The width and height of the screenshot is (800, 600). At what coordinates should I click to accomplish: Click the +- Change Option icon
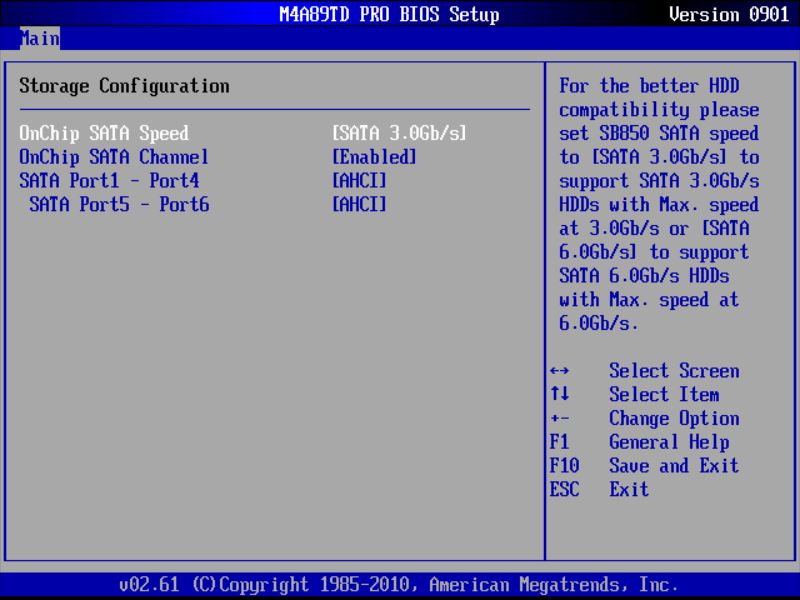click(x=562, y=418)
